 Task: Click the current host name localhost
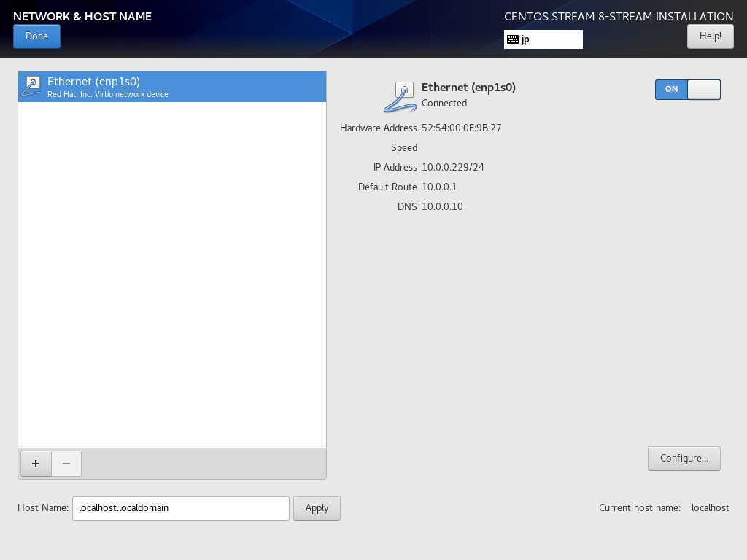pos(710,507)
